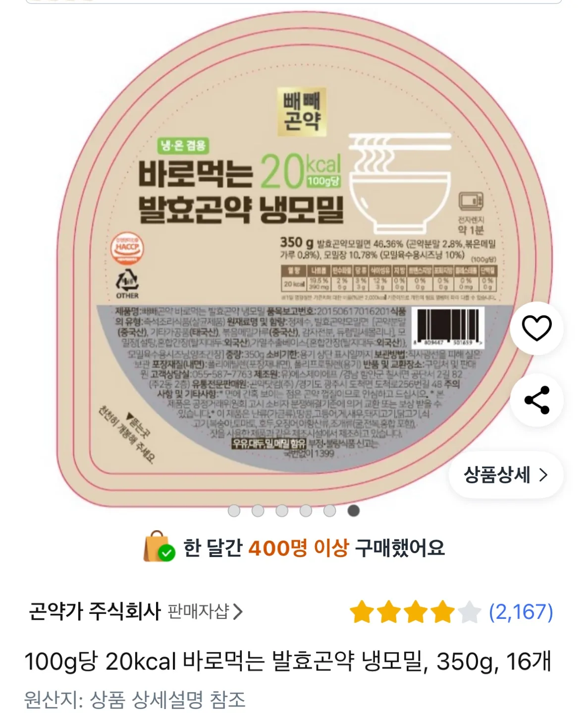Expand chevron next to 상품상세
Screen dimensions: 588x713
click(543, 475)
